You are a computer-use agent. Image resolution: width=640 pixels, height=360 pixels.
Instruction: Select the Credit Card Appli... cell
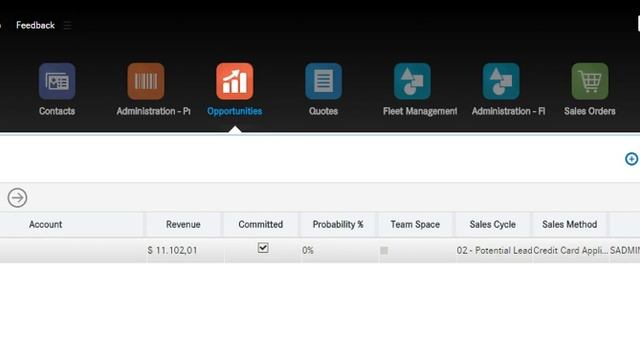pyautogui.click(x=571, y=251)
